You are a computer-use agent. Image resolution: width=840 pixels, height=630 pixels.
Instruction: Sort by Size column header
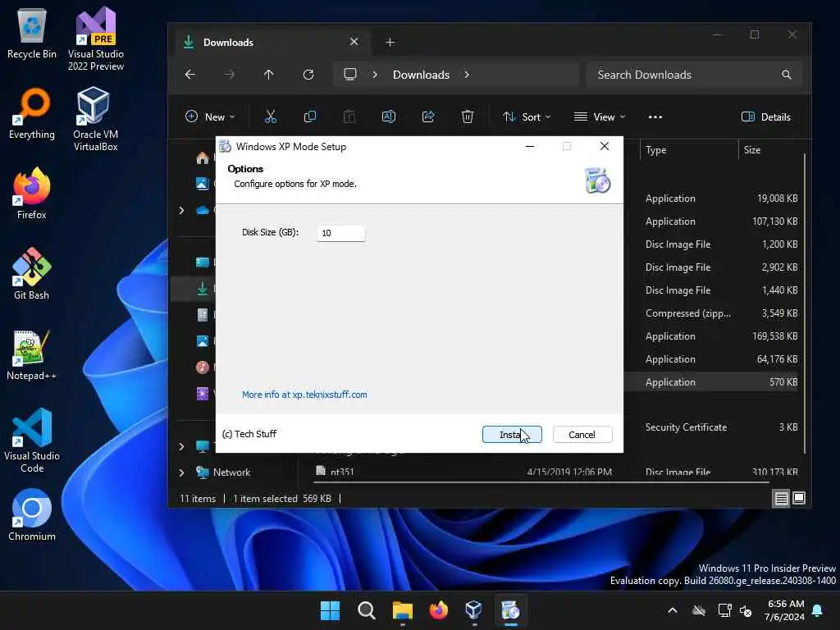point(769,150)
